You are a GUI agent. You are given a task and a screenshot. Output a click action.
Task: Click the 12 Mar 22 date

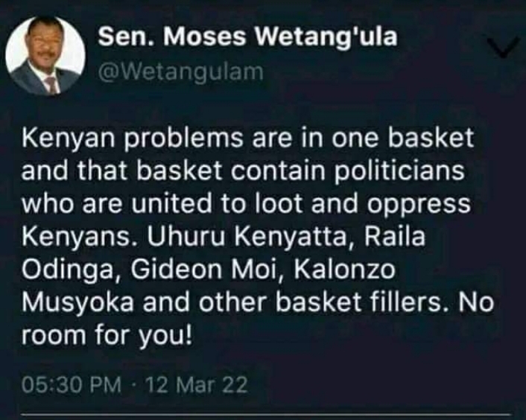click(x=197, y=385)
